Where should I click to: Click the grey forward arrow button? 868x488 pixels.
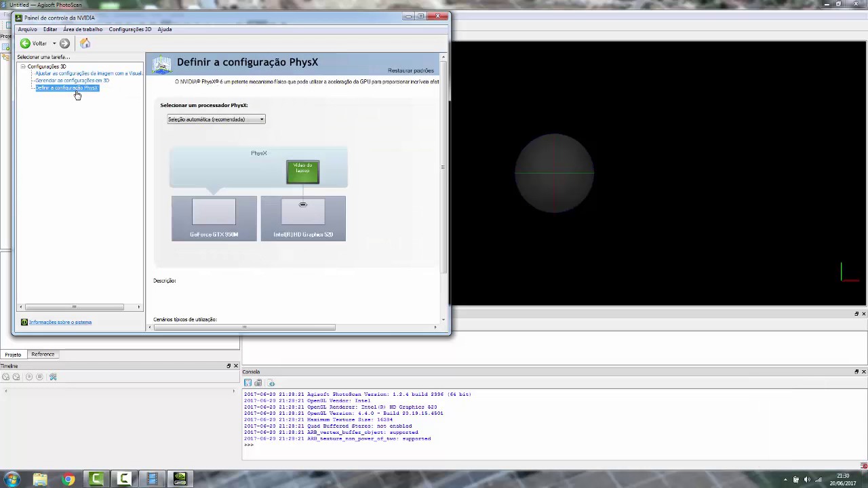point(65,43)
